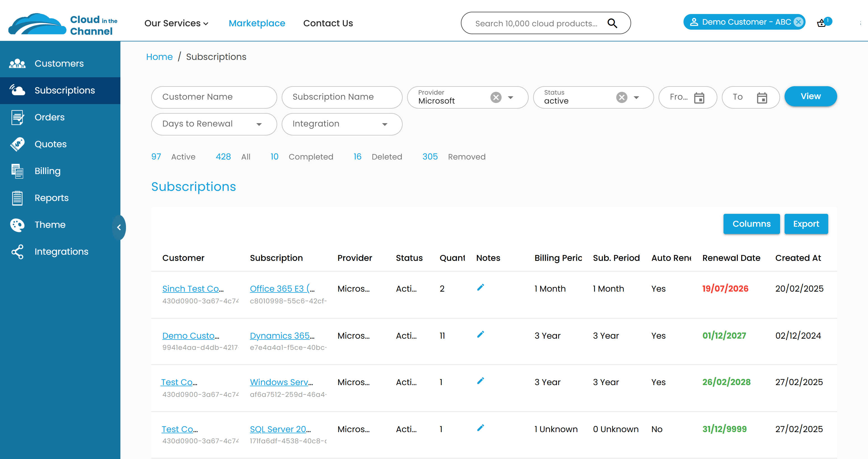This screenshot has height=459, width=868.
Task: Edit notes for Windows Server row
Action: coord(480,381)
